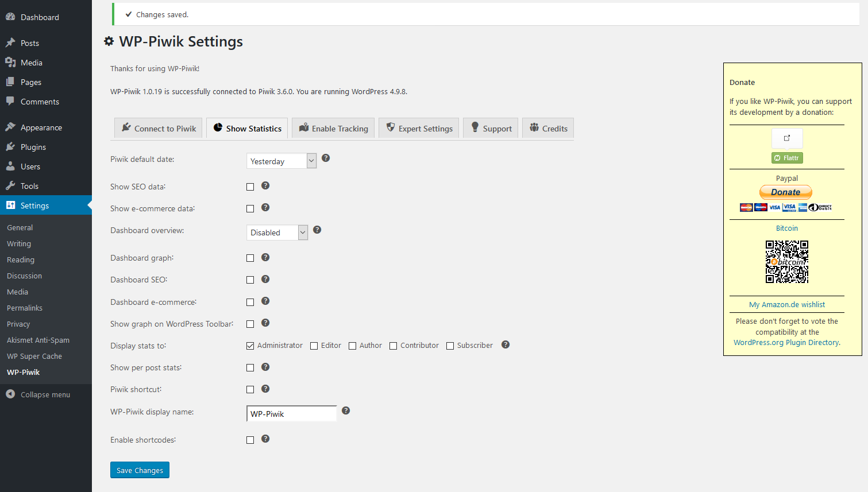Click help icon beside Piwik default date
The height and width of the screenshot is (492, 868).
point(326,158)
